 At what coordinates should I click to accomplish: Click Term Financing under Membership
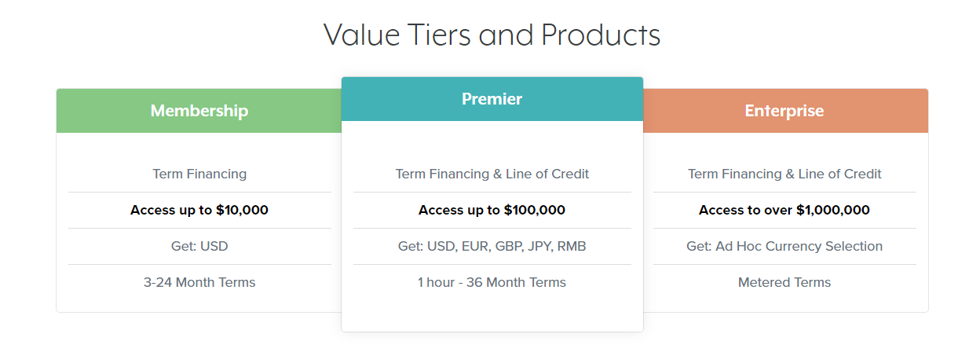click(199, 174)
